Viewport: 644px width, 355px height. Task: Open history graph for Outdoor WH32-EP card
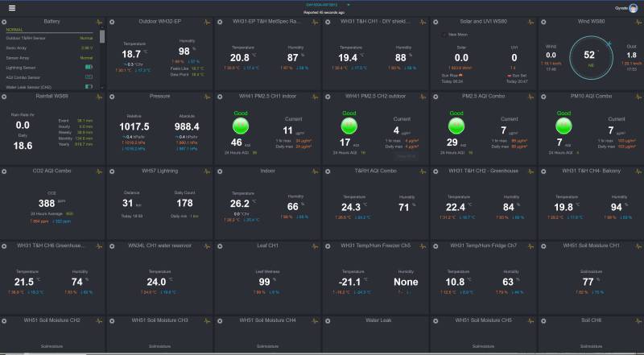[x=207, y=23]
